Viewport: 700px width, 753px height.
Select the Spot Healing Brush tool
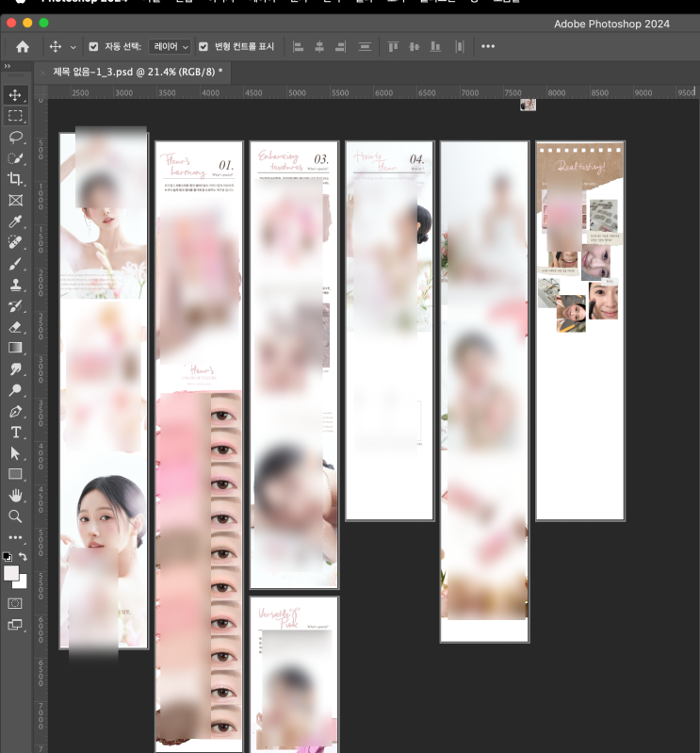(15, 242)
